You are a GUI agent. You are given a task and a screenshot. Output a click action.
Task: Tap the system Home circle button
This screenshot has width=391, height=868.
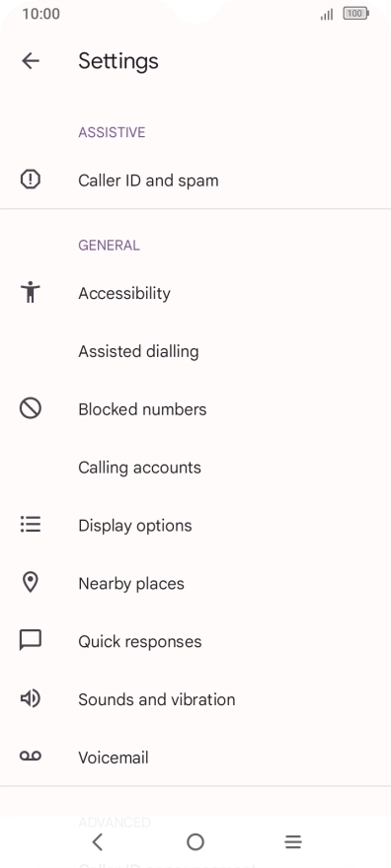click(x=195, y=842)
